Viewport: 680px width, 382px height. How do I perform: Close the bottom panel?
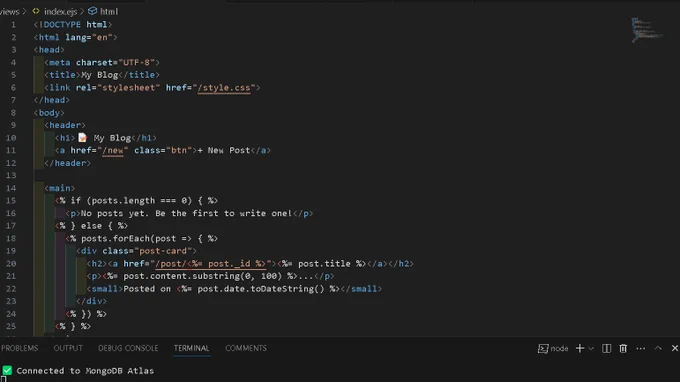675,348
